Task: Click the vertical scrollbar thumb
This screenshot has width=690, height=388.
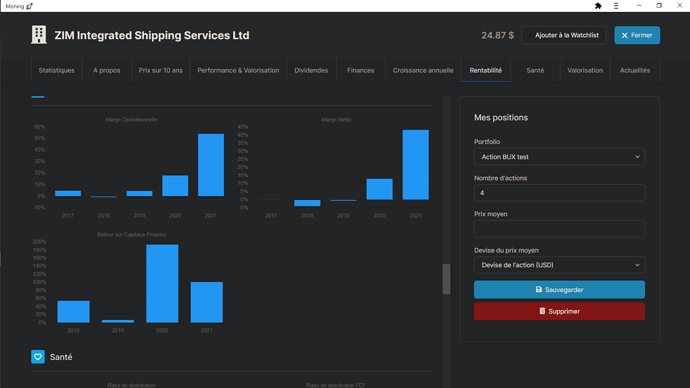Action: (x=446, y=279)
